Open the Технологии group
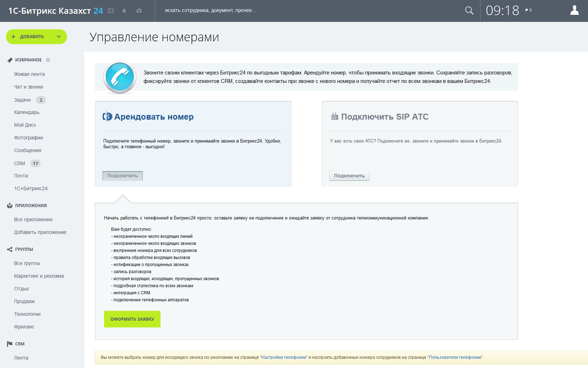The image size is (588, 368). tap(27, 314)
